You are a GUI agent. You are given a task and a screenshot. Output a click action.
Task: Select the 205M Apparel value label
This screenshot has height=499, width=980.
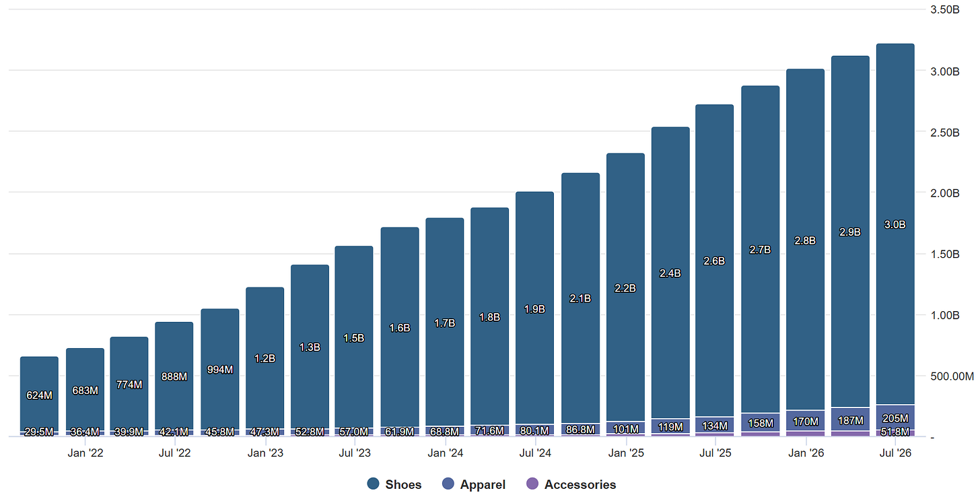(x=895, y=419)
